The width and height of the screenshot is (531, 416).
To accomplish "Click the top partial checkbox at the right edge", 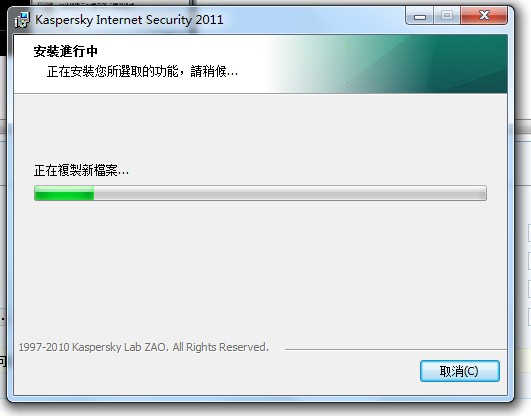I will tap(529, 233).
